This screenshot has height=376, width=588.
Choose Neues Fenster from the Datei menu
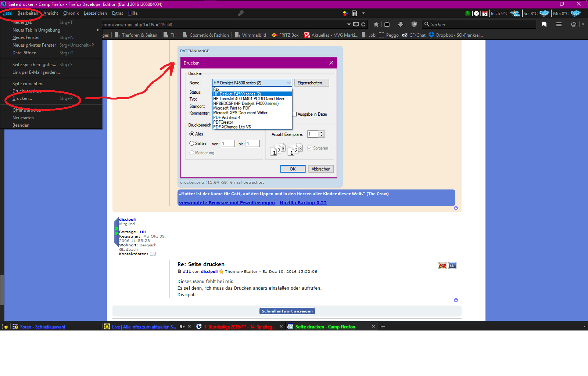pos(51,37)
